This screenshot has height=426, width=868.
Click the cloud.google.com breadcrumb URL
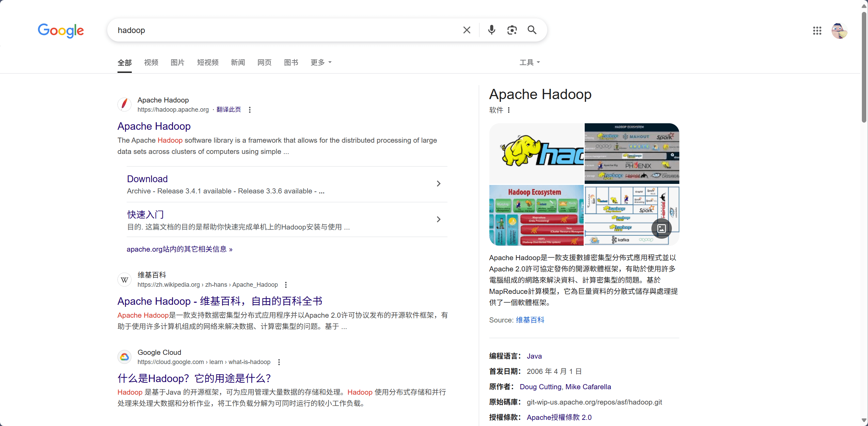pyautogui.click(x=204, y=362)
